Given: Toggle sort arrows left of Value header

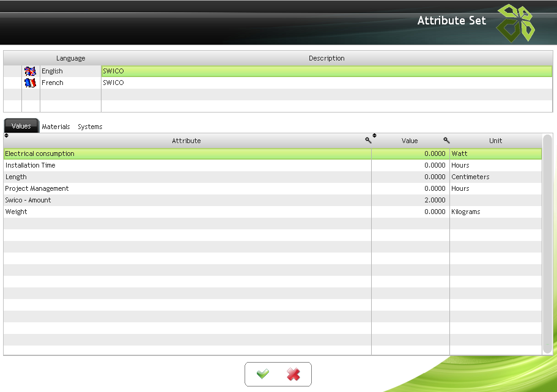Looking at the screenshot, I should click(x=374, y=136).
